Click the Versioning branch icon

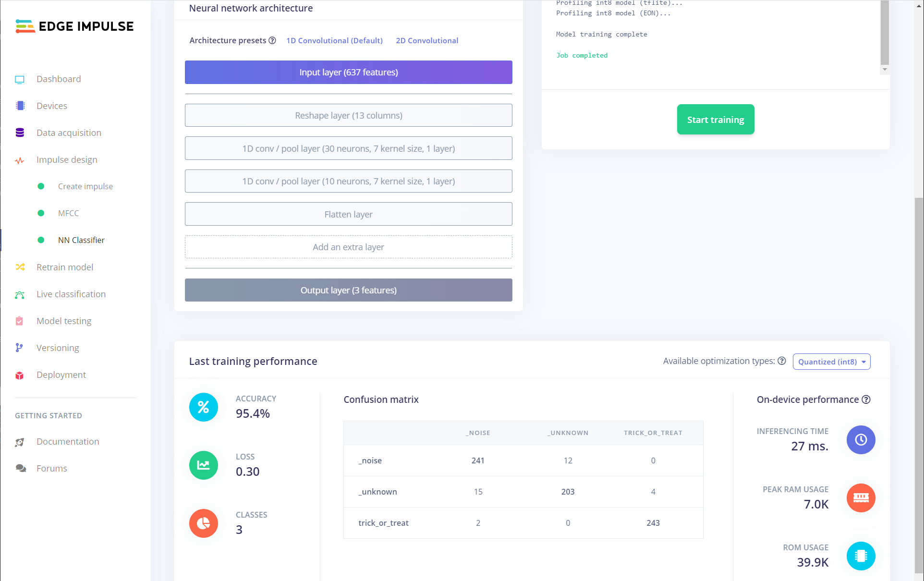20,348
